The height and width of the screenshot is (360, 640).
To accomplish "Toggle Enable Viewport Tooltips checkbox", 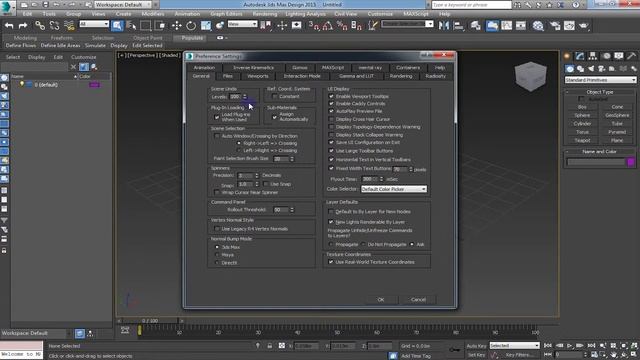I will (x=331, y=96).
